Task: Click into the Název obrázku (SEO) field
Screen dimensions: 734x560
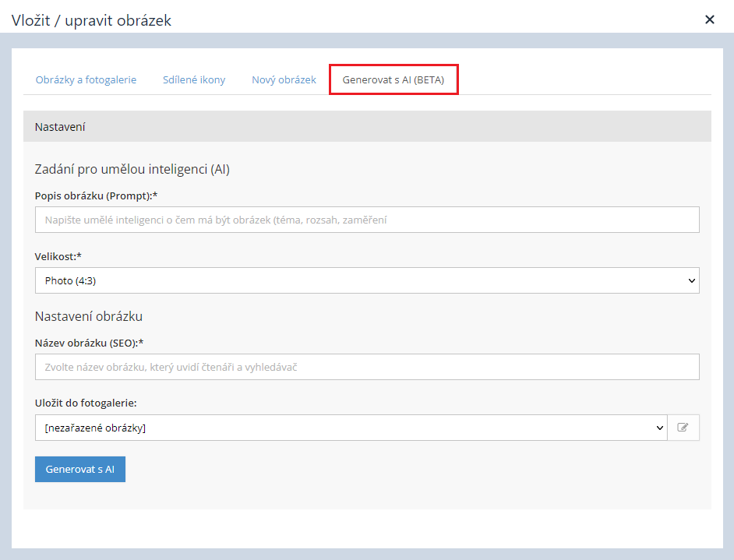Action: pyautogui.click(x=367, y=367)
